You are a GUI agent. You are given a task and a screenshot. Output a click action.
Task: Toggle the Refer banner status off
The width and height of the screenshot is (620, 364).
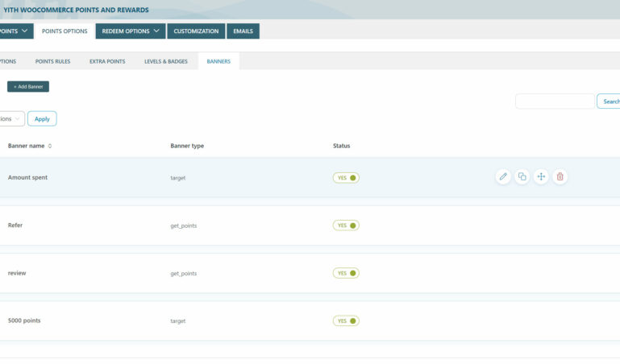[x=346, y=225]
